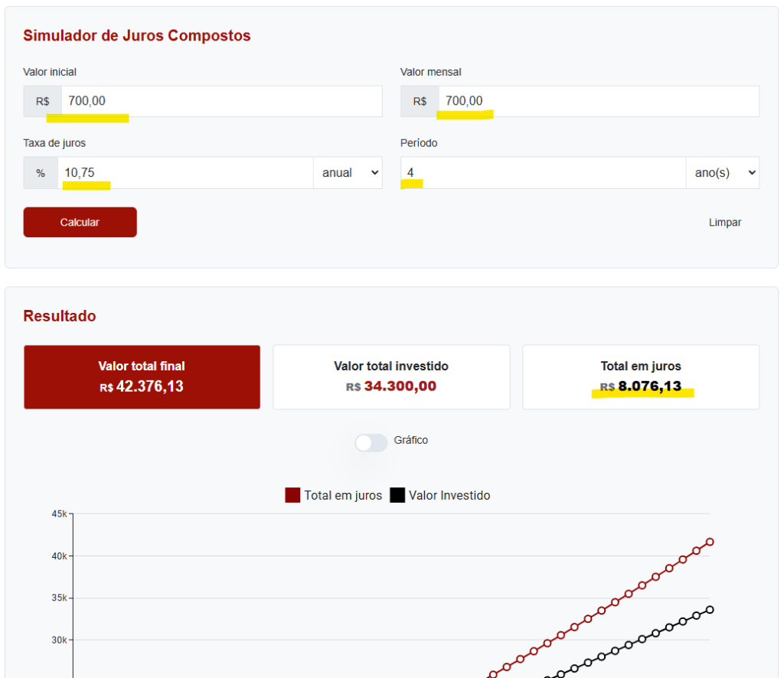This screenshot has height=678, width=784.
Task: Click the Calcular button
Action: coord(80,223)
